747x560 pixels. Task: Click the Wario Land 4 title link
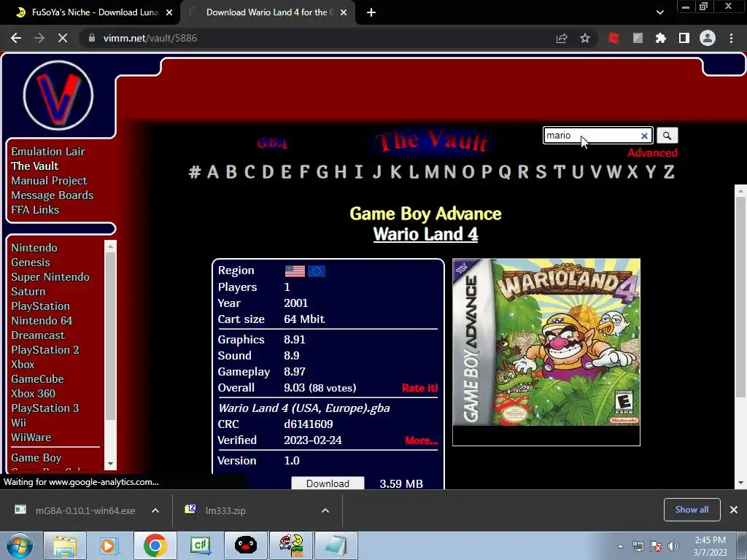(x=425, y=234)
